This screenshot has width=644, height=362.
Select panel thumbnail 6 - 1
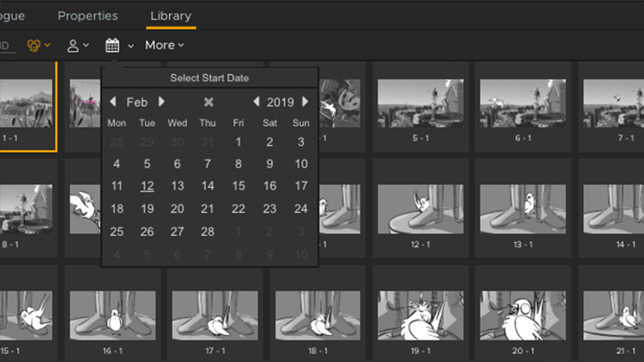pos(521,103)
